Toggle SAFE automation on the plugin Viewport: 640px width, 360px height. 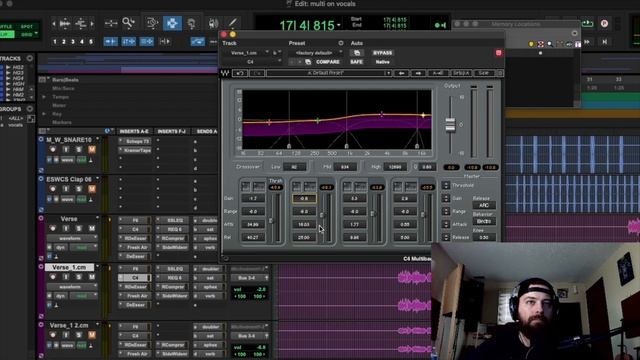click(356, 62)
